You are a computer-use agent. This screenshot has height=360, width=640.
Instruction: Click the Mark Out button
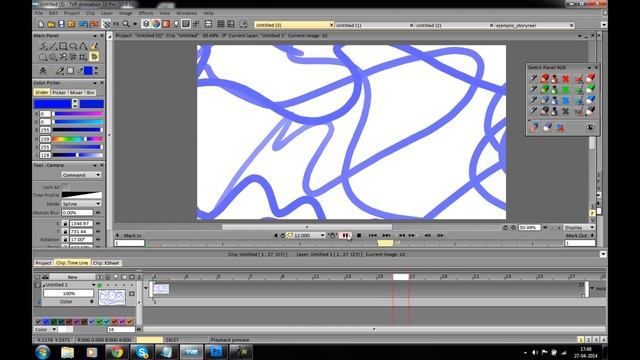pos(576,236)
